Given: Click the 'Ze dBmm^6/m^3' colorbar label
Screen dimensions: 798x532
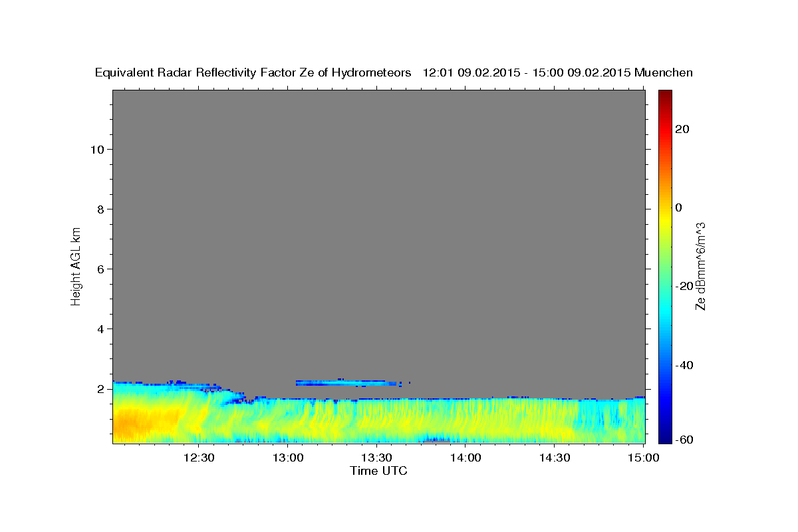Looking at the screenshot, I should (x=700, y=266).
